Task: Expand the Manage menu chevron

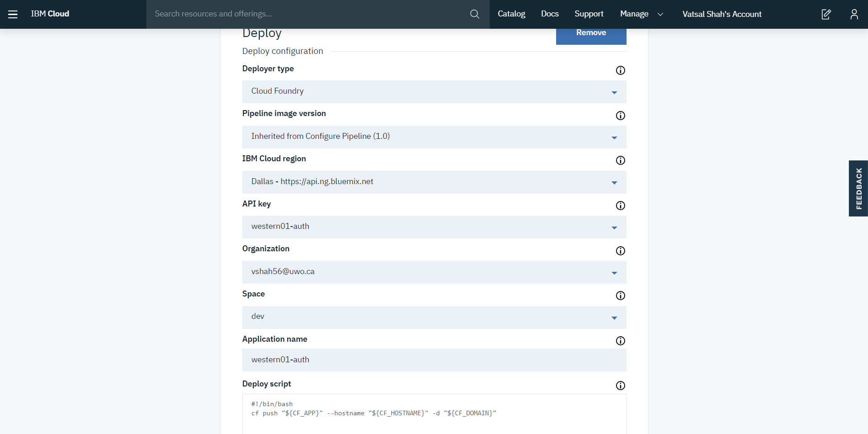Action: (x=660, y=14)
